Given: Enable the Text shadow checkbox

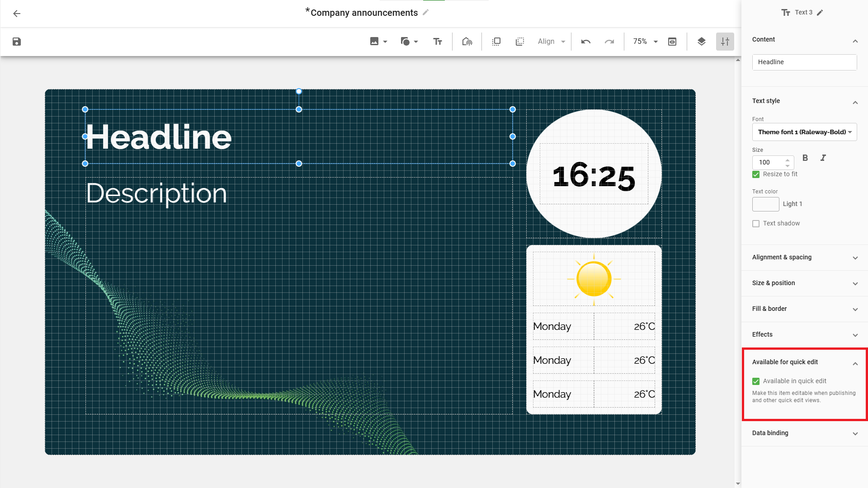Looking at the screenshot, I should pyautogui.click(x=756, y=224).
